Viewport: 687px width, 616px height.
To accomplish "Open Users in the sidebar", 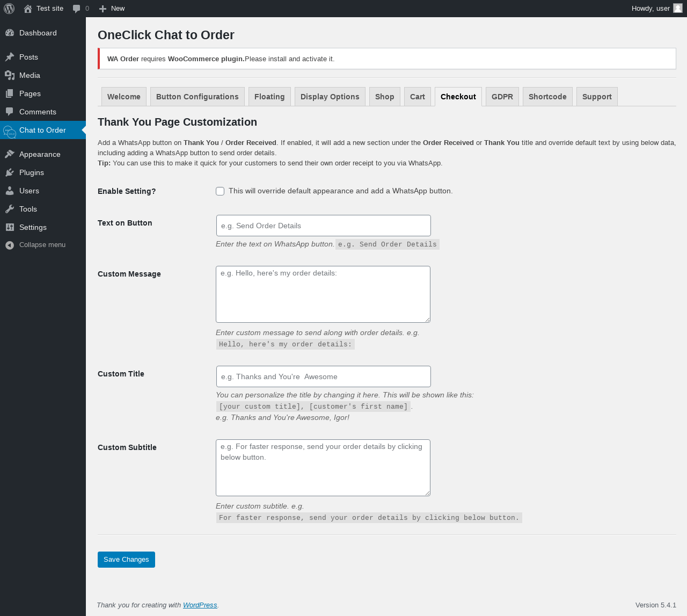I will pos(43,191).
